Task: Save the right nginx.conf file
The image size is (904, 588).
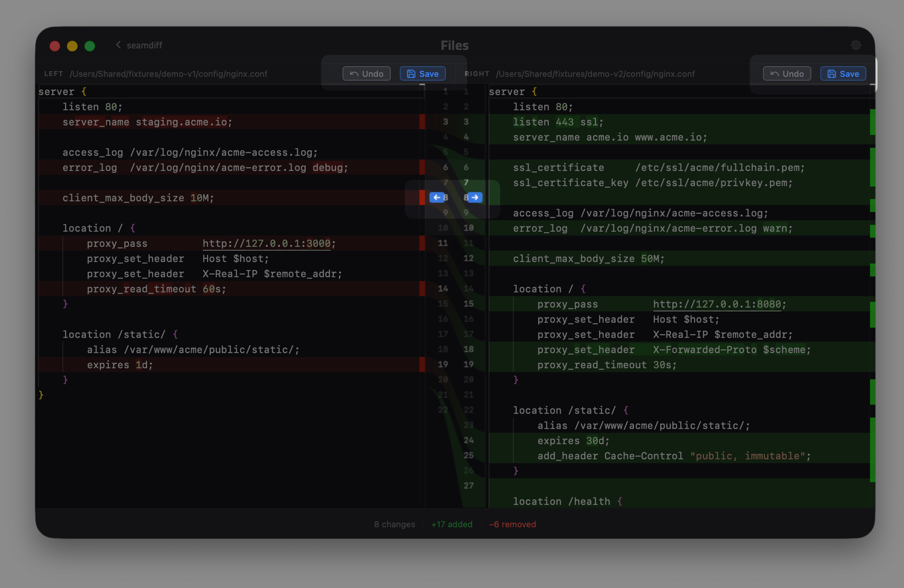Action: point(843,74)
